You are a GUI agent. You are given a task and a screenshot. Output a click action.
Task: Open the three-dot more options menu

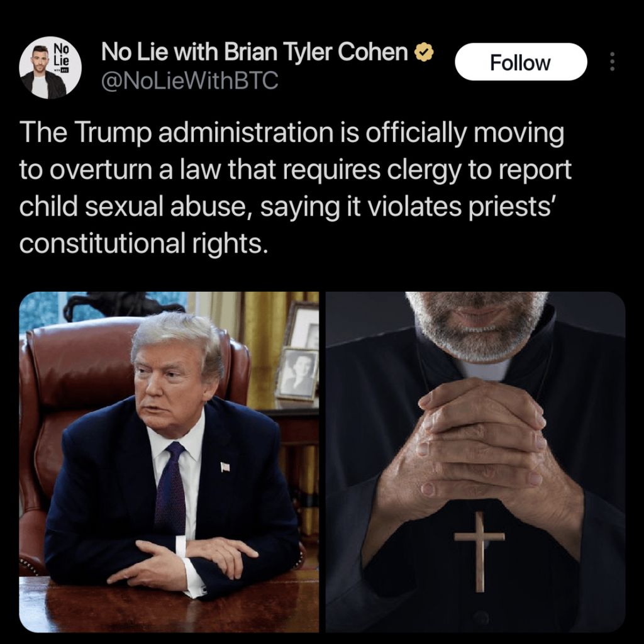[x=612, y=62]
